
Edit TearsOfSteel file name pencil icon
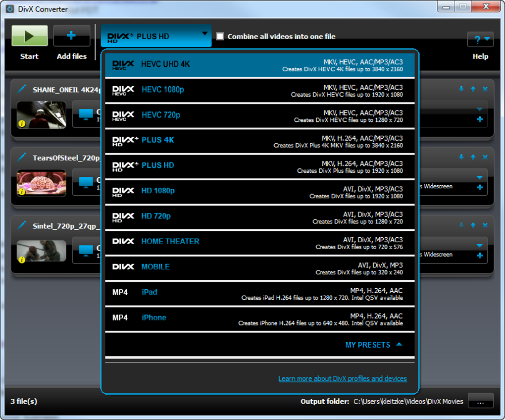(x=22, y=157)
